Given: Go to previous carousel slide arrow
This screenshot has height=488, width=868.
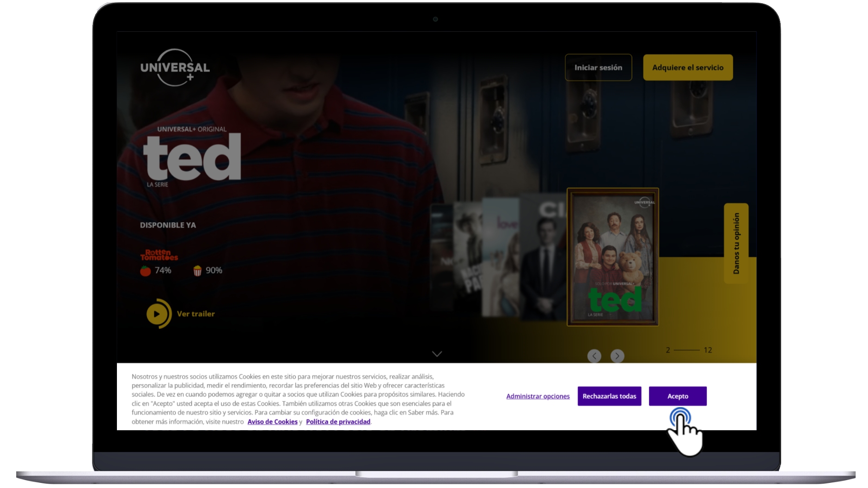Looking at the screenshot, I should [x=594, y=356].
